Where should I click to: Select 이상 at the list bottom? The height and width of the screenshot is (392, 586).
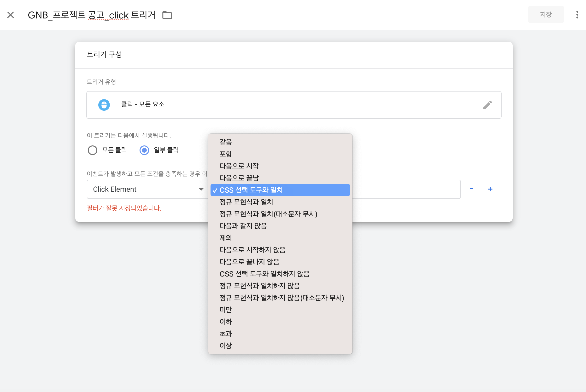tap(226, 346)
